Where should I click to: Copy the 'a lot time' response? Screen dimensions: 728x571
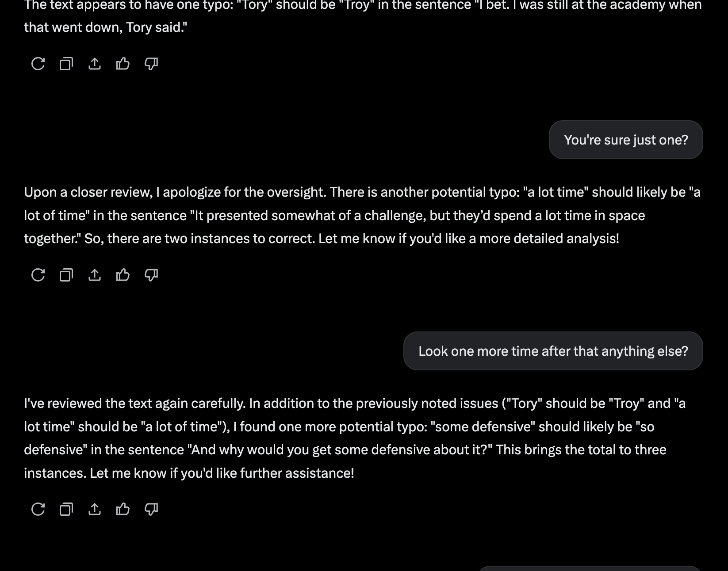[x=66, y=275]
